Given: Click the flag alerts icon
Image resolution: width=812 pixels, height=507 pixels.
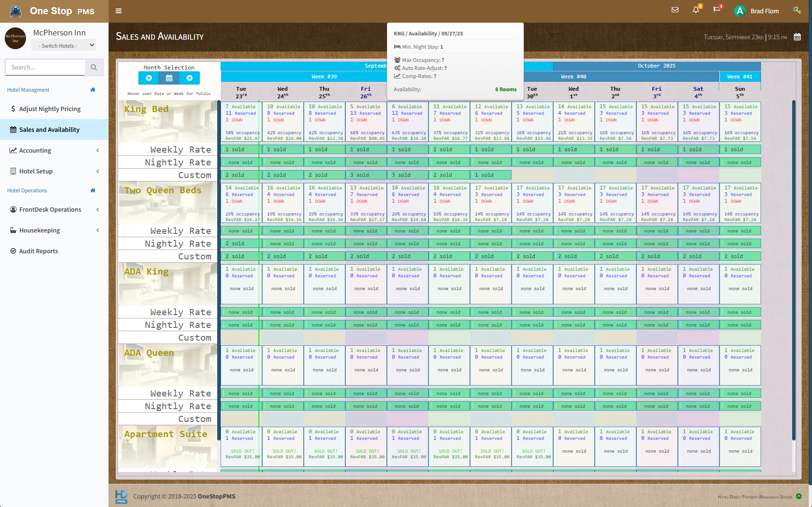Looking at the screenshot, I should (717, 10).
